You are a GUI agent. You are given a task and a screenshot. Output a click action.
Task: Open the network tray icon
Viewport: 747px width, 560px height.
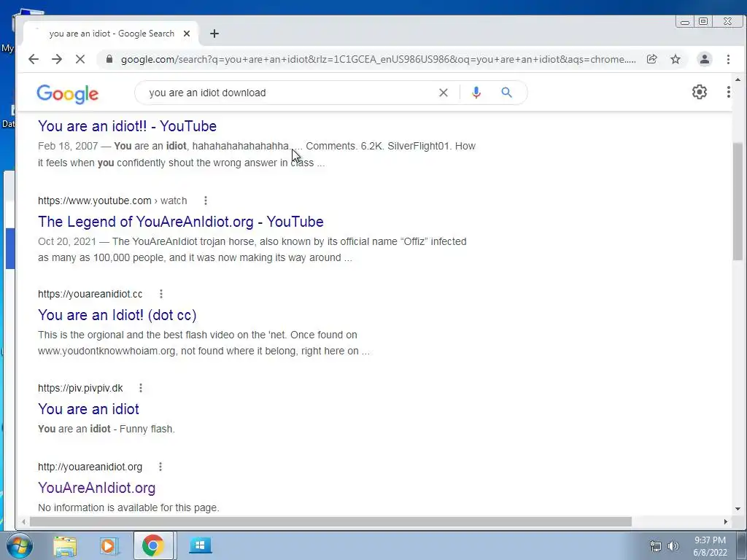[656, 546]
